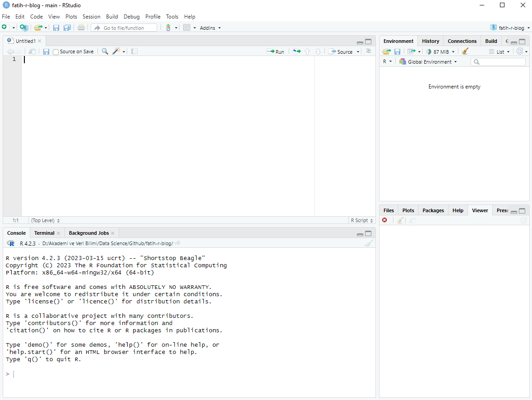The width and height of the screenshot is (532, 400).
Task: Click the re-run previous code icon
Action: [x=296, y=51]
